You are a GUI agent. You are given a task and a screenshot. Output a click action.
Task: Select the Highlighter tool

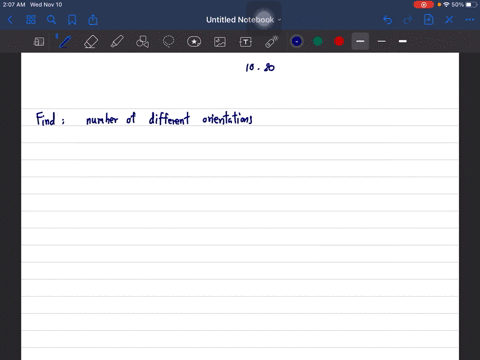pos(117,42)
